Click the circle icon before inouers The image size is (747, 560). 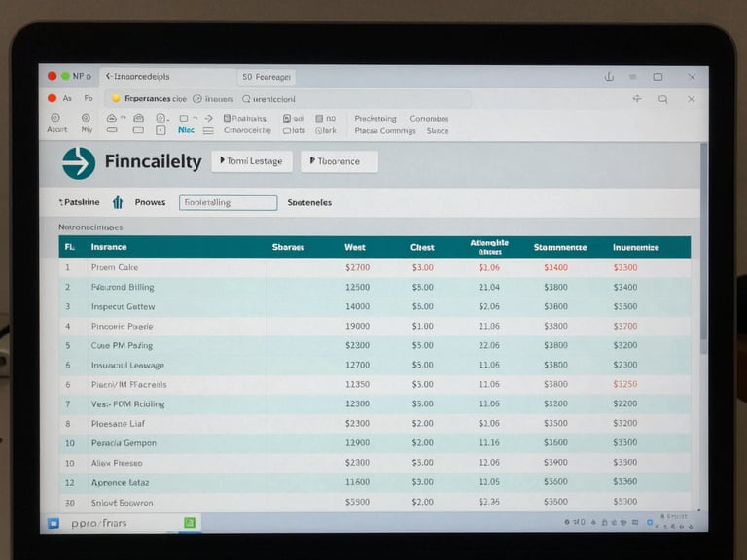pos(197,99)
